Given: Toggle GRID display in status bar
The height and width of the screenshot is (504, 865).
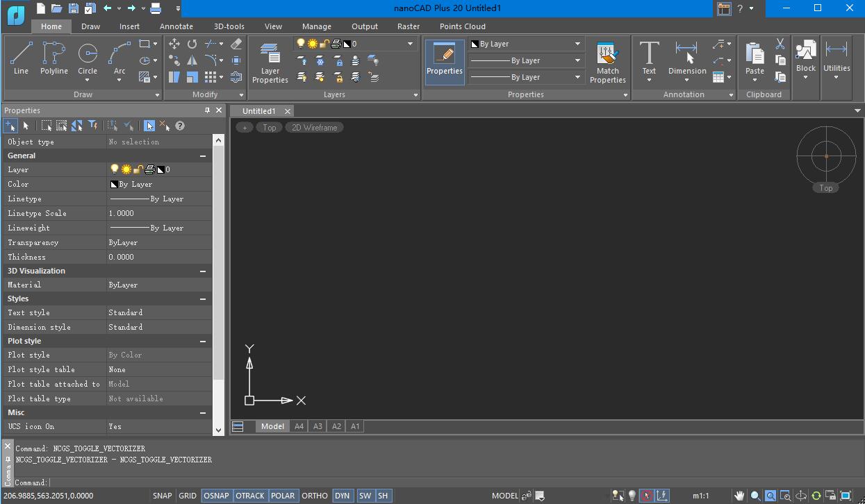Looking at the screenshot, I should point(188,496).
